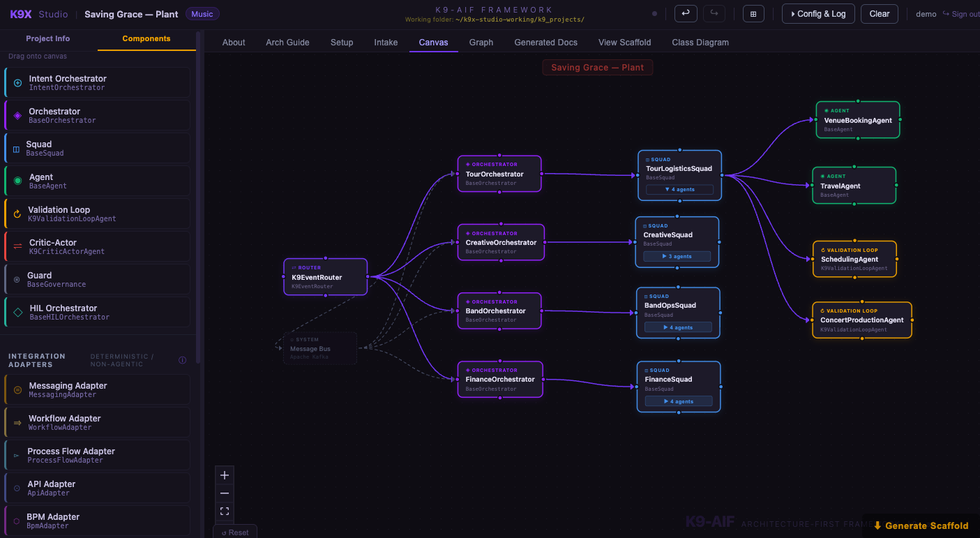Viewport: 980px width, 538px height.
Task: Zoom in canvas with plus icon
Action: pyautogui.click(x=225, y=475)
